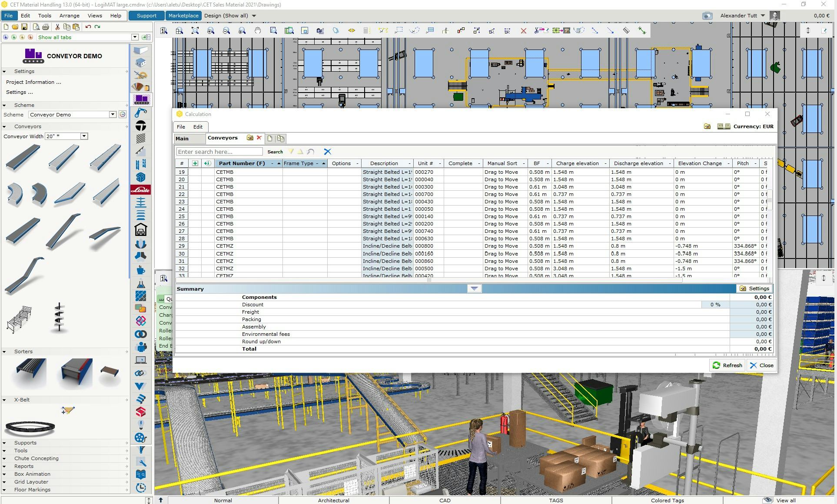The image size is (837, 504).
Task: Open the Conveyor Width dropdown
Action: (x=84, y=136)
